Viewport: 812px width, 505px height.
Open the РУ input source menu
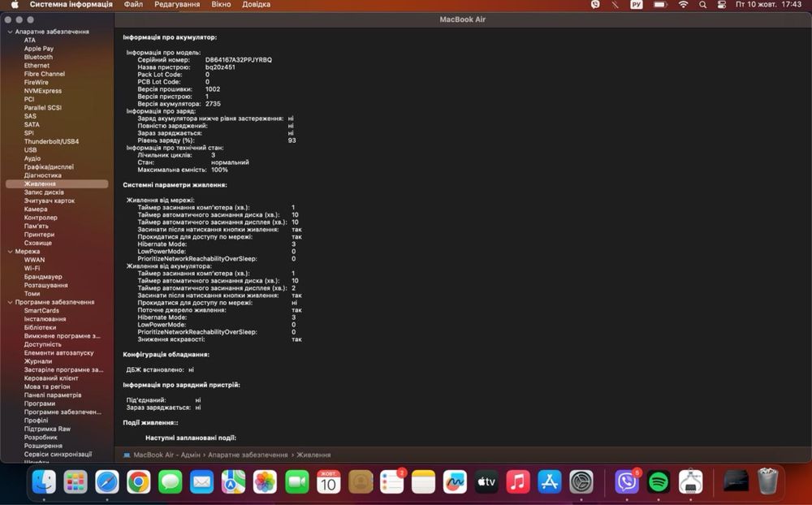point(637,5)
